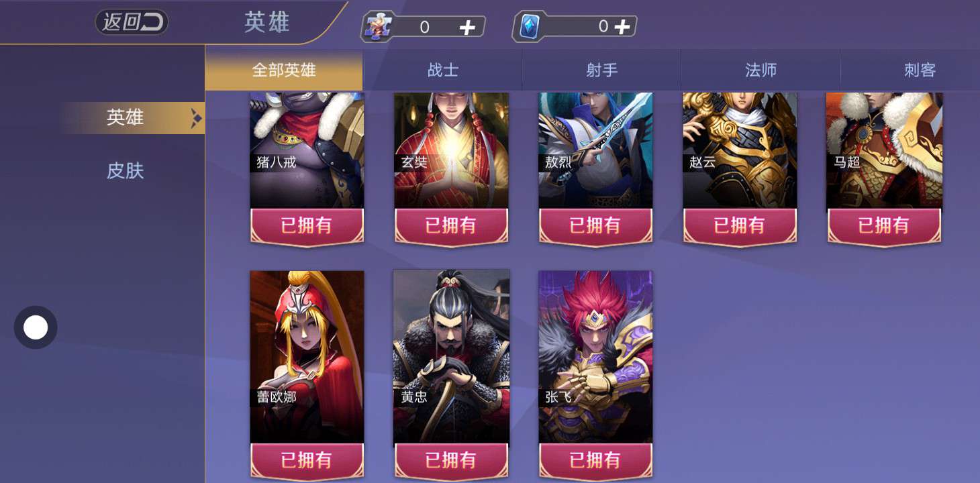Click the arrow next to 英雄 sidebar item
This screenshot has height=483, width=980.
196,118
